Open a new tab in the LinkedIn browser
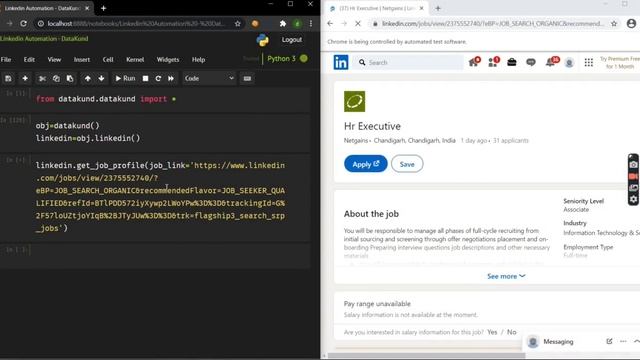 tap(438, 8)
